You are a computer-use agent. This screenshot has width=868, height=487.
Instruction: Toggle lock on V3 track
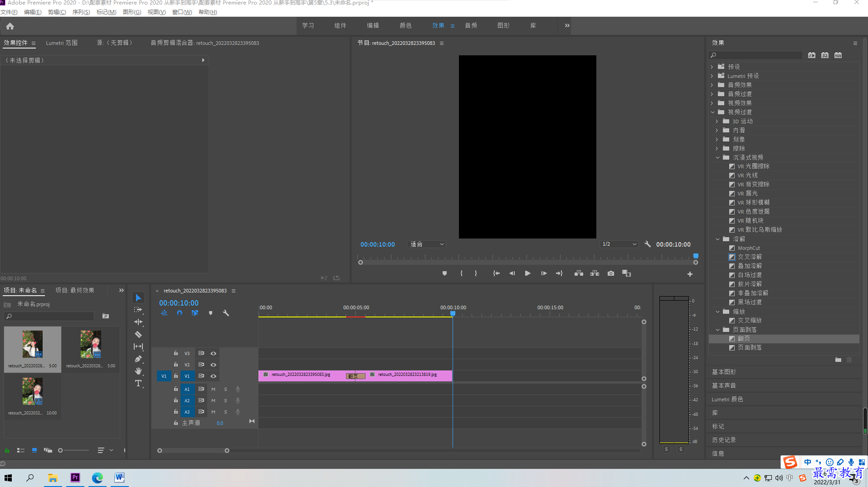pos(176,353)
